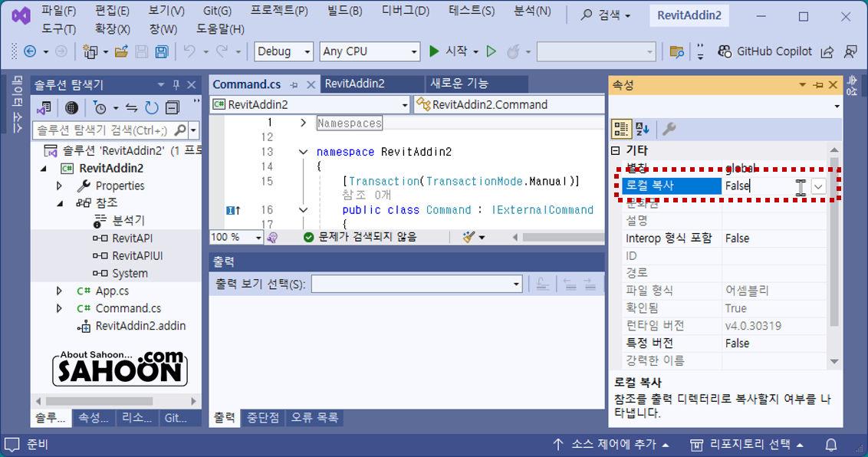Collapse the namespace RevitAddin2 code block
Viewport: 868px width, 457px height.
[303, 152]
